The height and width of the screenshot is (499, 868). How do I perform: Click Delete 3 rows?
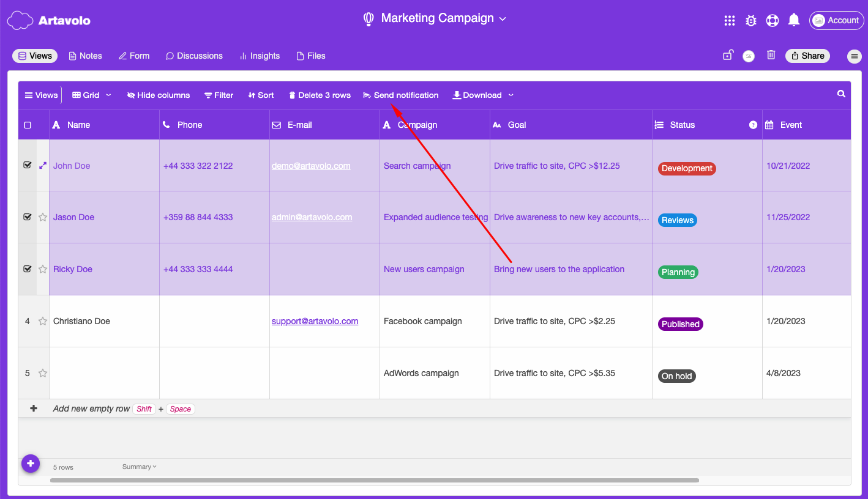(320, 95)
